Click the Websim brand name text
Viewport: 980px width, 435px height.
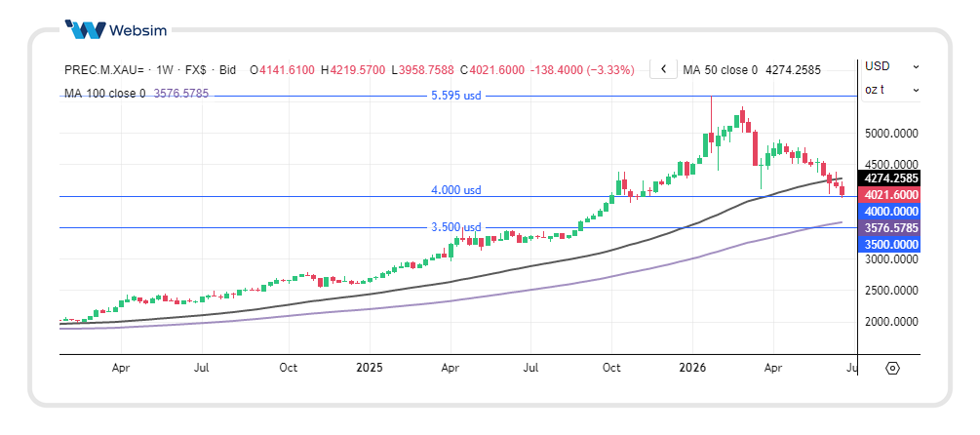click(x=138, y=29)
